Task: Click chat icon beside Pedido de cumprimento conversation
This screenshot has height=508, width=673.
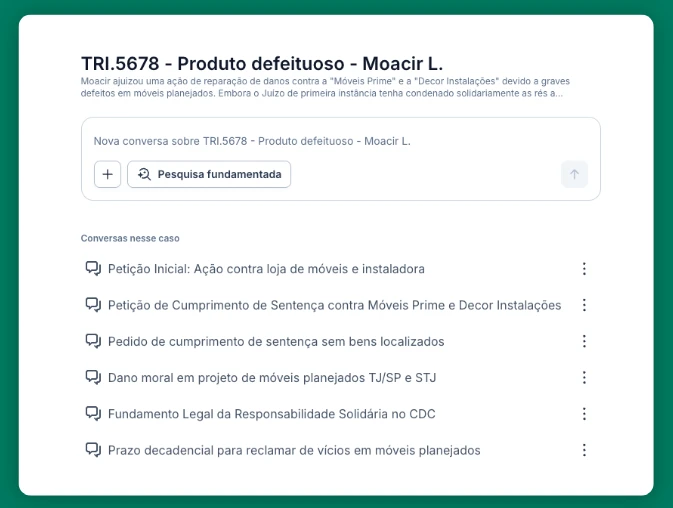Action: point(94,341)
